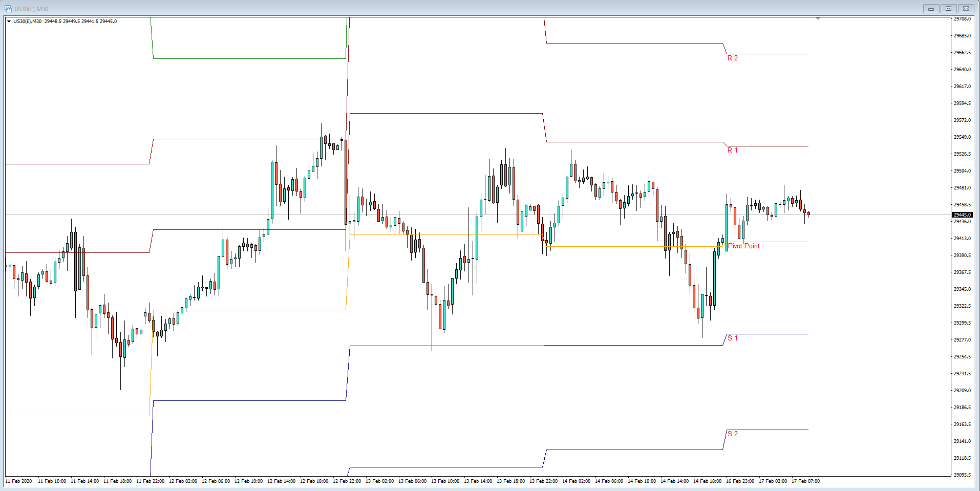Click the 11 Feb 10:00 time label

[52, 481]
